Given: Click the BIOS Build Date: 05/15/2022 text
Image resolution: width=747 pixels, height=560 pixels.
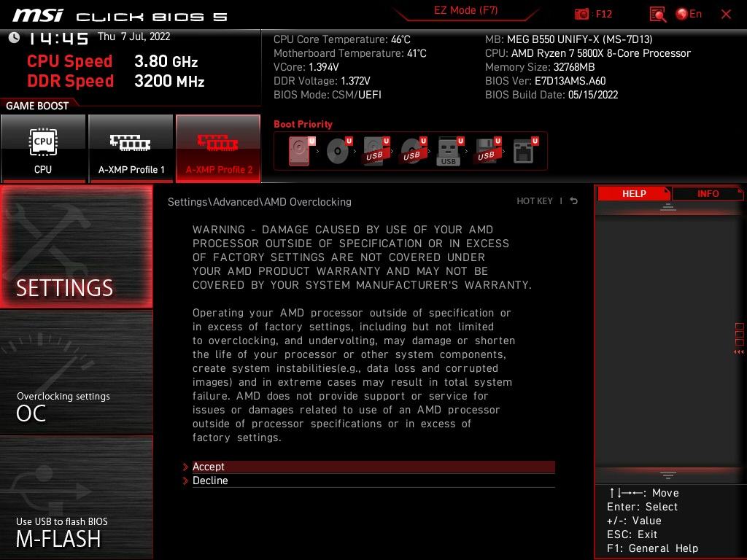Looking at the screenshot, I should click(551, 95).
